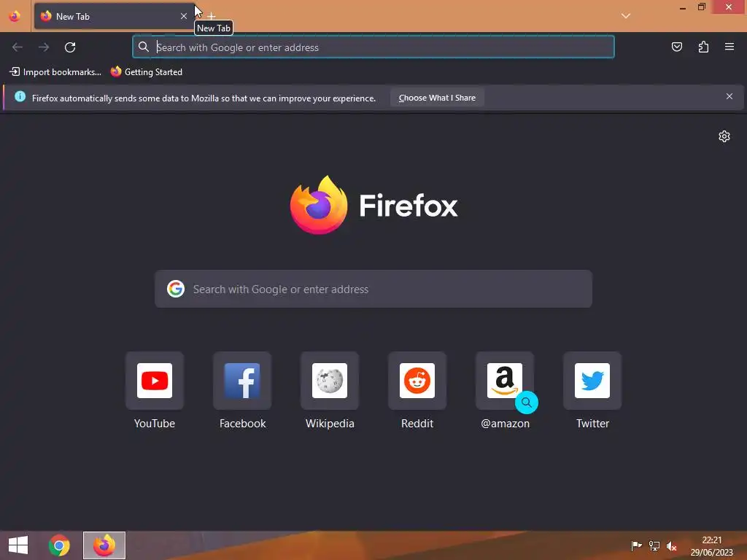Viewport: 747px width, 560px height.
Task: Dismiss the data sharing notification bar
Action: point(729,97)
